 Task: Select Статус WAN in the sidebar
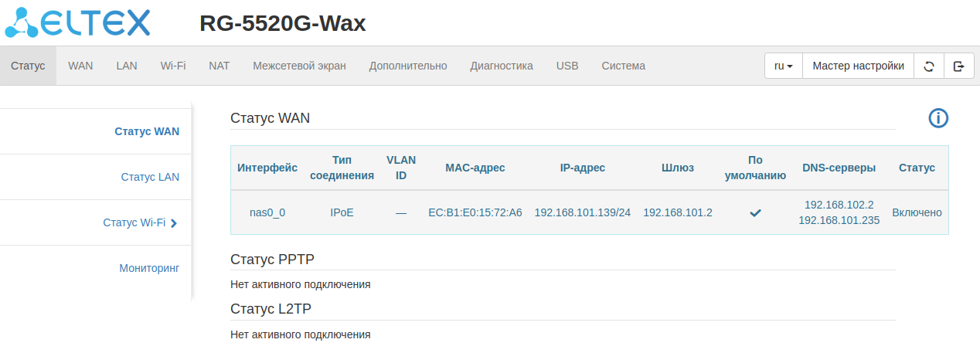click(147, 131)
